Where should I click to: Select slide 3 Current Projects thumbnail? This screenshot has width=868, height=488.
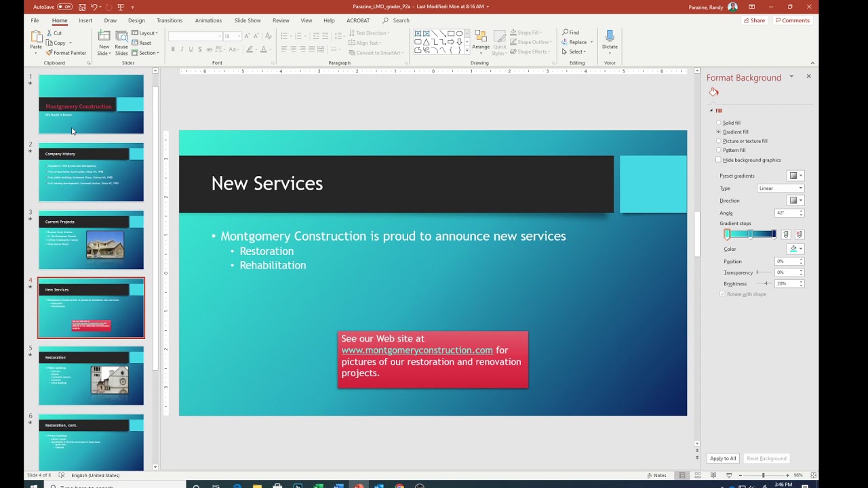[91, 240]
